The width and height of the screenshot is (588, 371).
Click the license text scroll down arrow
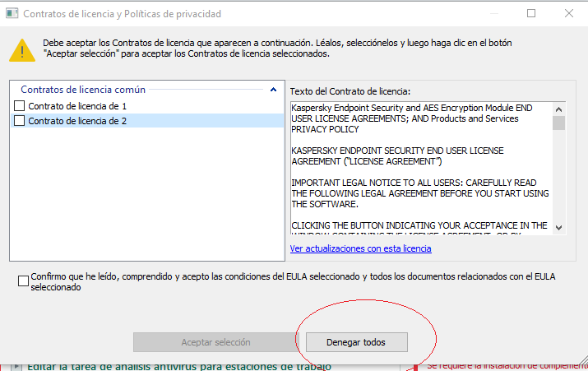[558, 227]
